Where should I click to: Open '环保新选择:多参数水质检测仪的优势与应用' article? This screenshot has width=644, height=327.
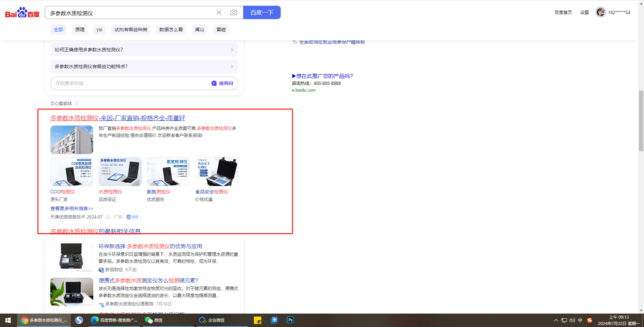(x=150, y=246)
